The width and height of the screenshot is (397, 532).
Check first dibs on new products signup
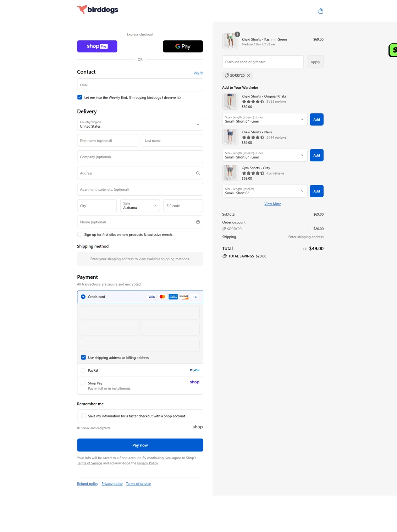click(79, 234)
